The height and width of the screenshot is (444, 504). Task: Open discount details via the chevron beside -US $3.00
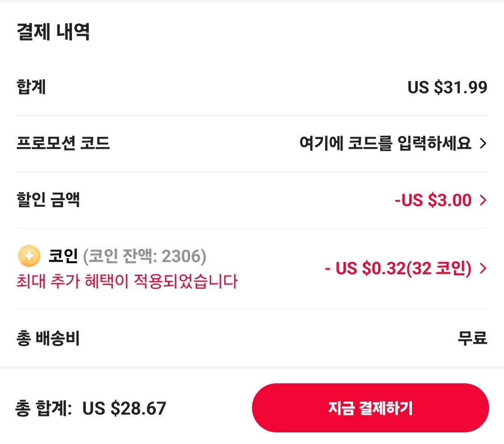tap(483, 201)
